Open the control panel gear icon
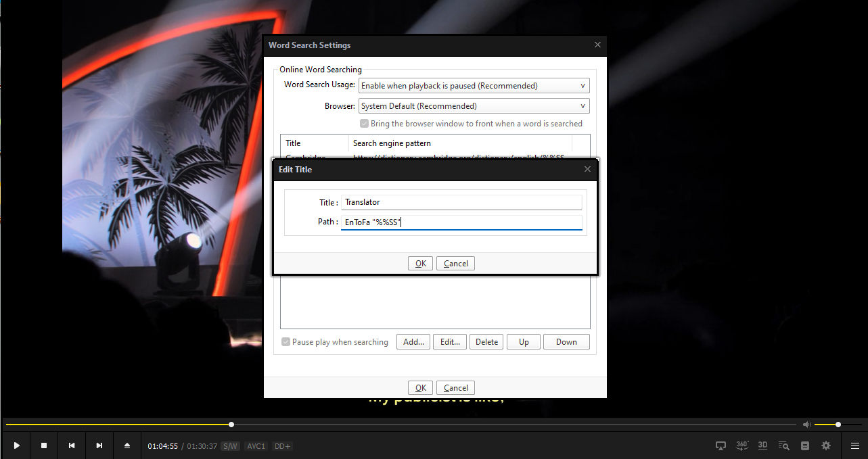Viewport: 868px width, 459px height. tap(826, 445)
